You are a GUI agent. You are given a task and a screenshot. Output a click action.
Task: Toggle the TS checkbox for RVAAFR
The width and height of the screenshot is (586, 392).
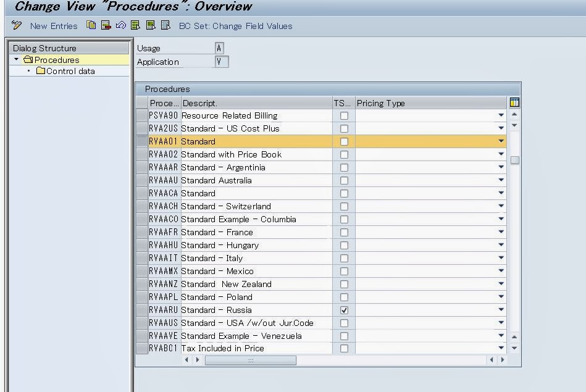point(344,233)
